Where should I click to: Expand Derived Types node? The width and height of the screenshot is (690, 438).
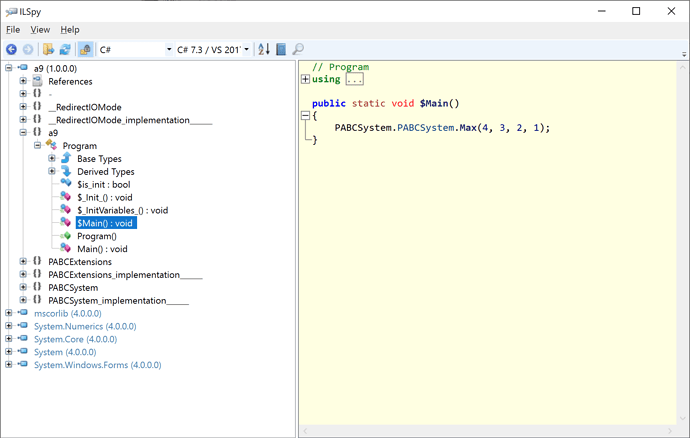pos(52,171)
